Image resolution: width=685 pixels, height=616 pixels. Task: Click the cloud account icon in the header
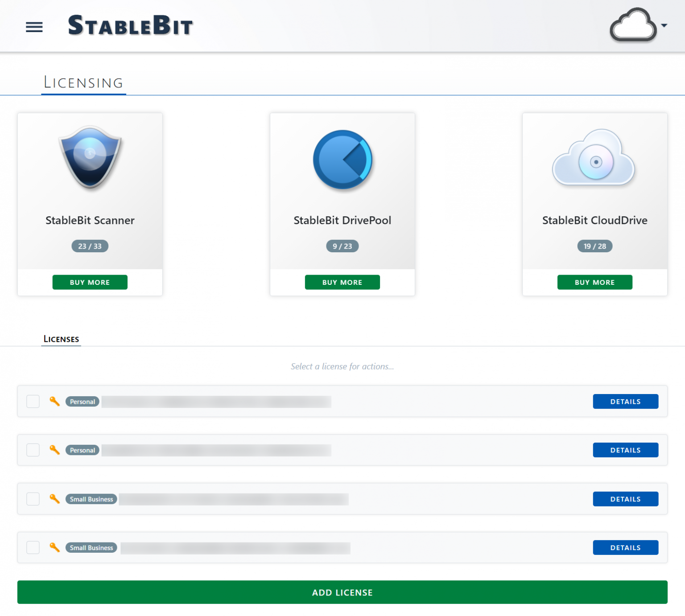633,25
